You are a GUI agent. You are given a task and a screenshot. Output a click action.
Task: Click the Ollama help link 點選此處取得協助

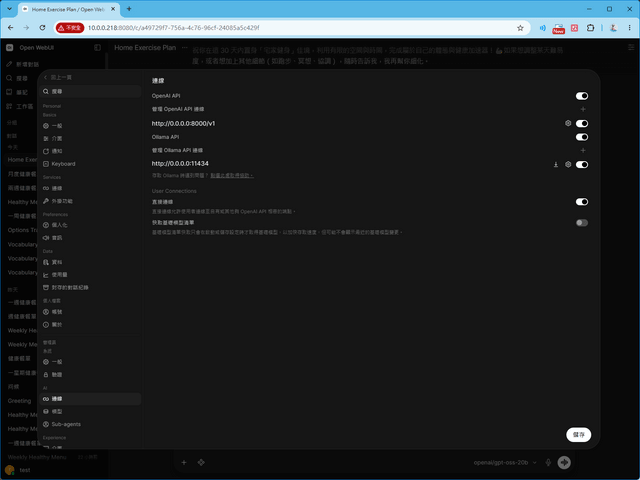click(x=232, y=176)
